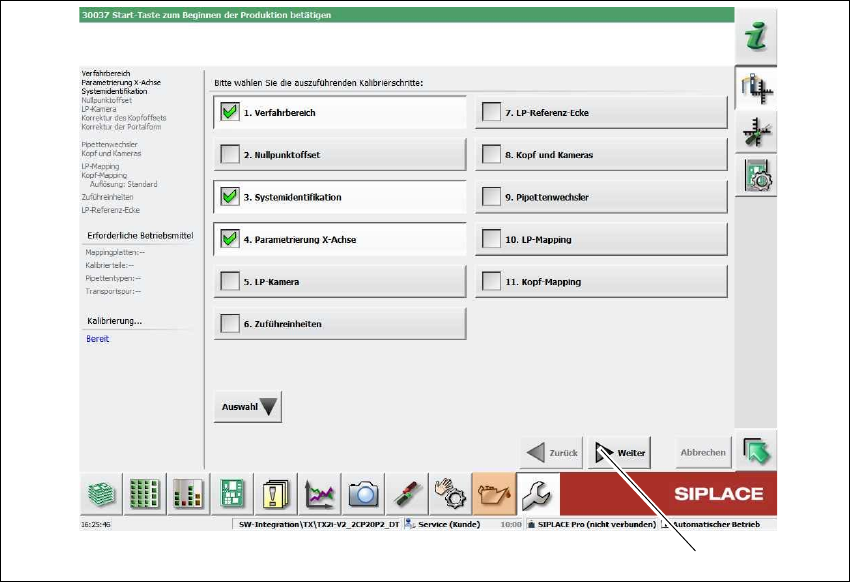Check the 11. Kopf-Mapping checkbox
The width and height of the screenshot is (850, 582).
492,281
